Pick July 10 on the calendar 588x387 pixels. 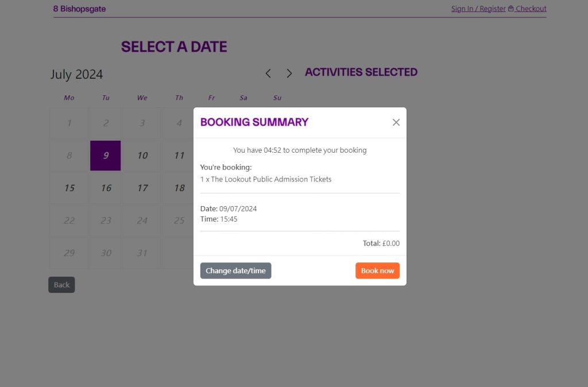[142, 156]
